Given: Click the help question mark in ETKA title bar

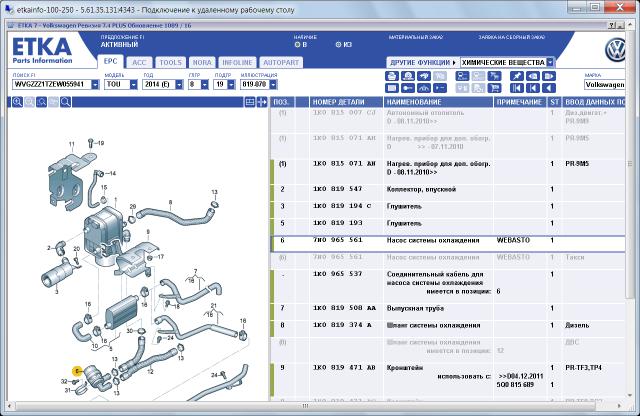Looking at the screenshot, I should click(x=612, y=25).
